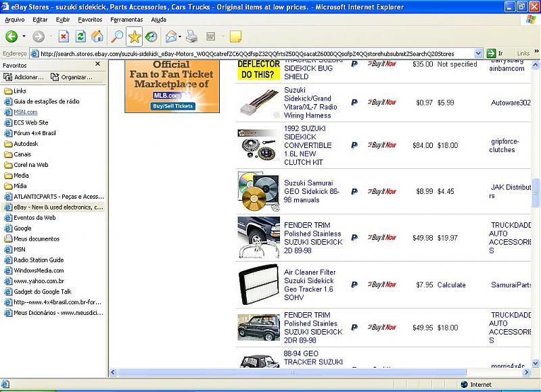Click the white air filter product thumbnail

point(259,285)
